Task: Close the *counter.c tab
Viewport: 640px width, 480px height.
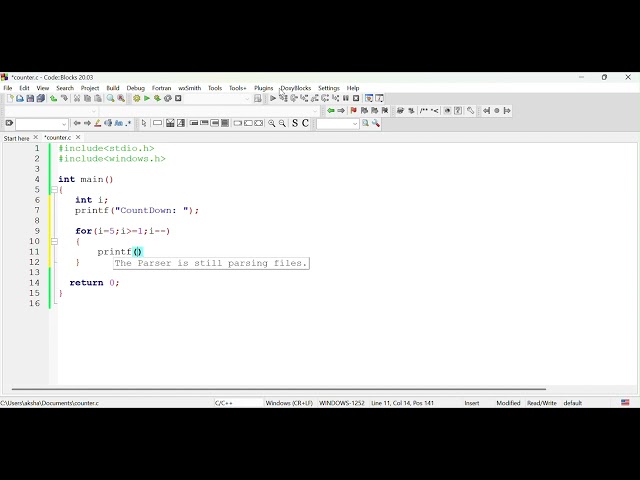Action: (78, 138)
